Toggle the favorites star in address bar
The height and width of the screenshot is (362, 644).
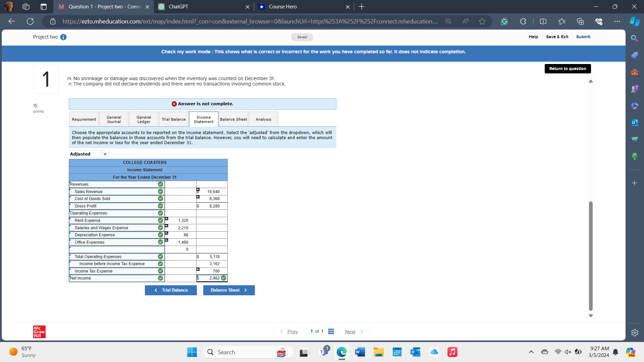[482, 21]
